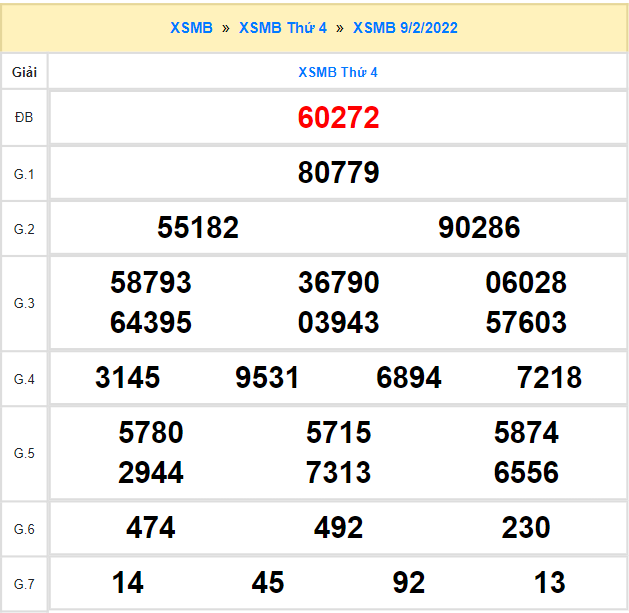The width and height of the screenshot is (629, 613).
Task: Select the G.3 number 36790
Action: (338, 283)
